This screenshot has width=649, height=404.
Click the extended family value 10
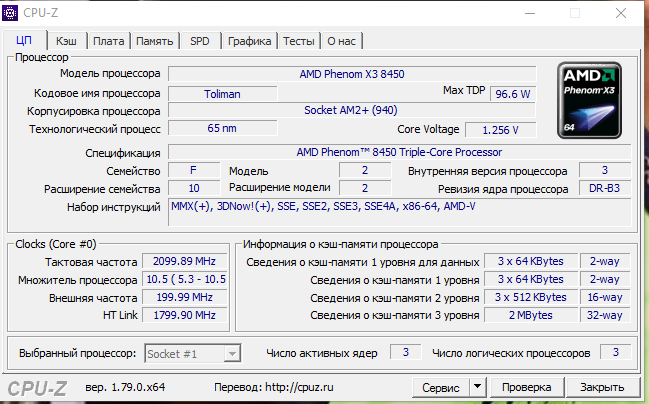pos(194,188)
